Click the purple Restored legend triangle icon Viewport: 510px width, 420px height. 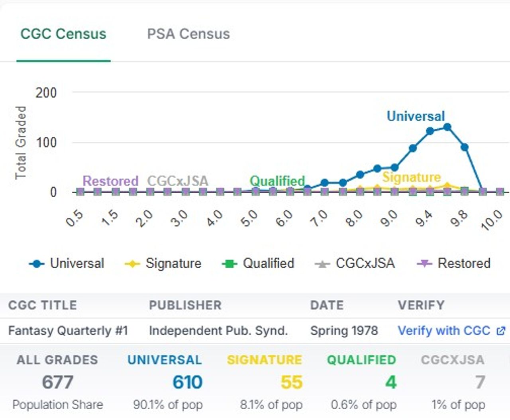[424, 264]
